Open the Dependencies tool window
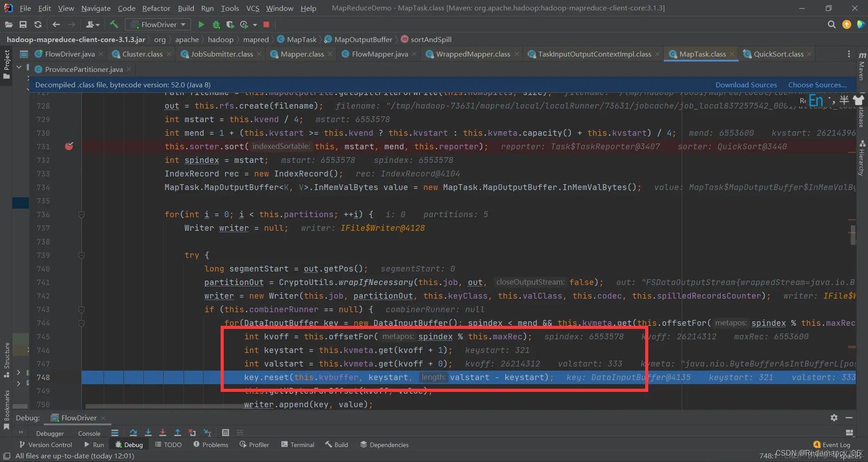Viewport: 868px width, 462px height. pos(384,445)
